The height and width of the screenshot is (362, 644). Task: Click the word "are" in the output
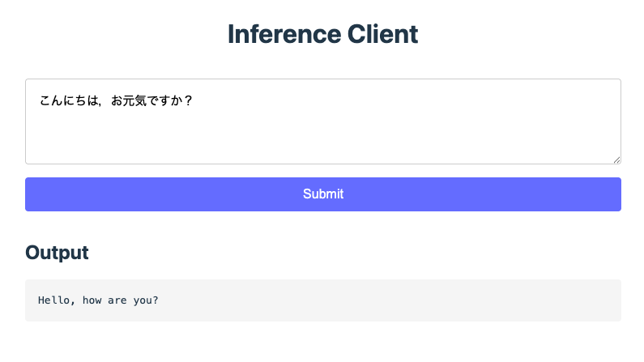pyautogui.click(x=119, y=300)
